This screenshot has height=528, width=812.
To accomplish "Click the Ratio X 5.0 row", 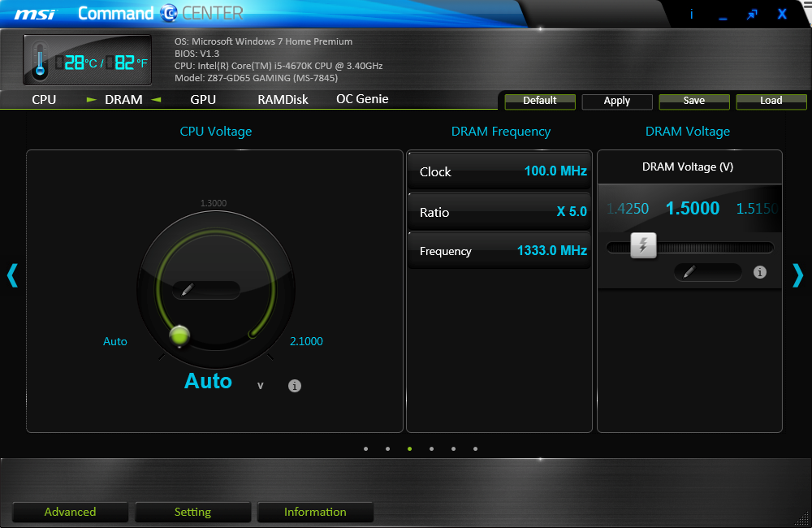I will click(x=499, y=212).
